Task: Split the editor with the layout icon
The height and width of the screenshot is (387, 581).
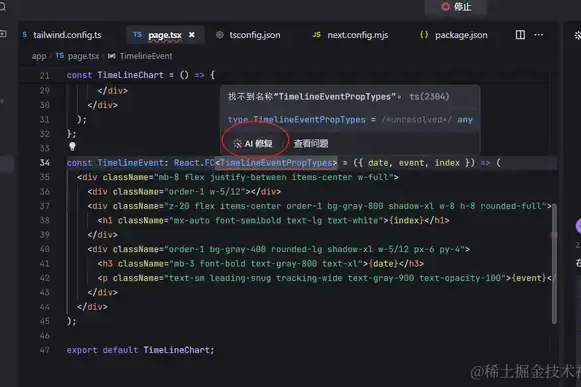Action: pos(520,34)
